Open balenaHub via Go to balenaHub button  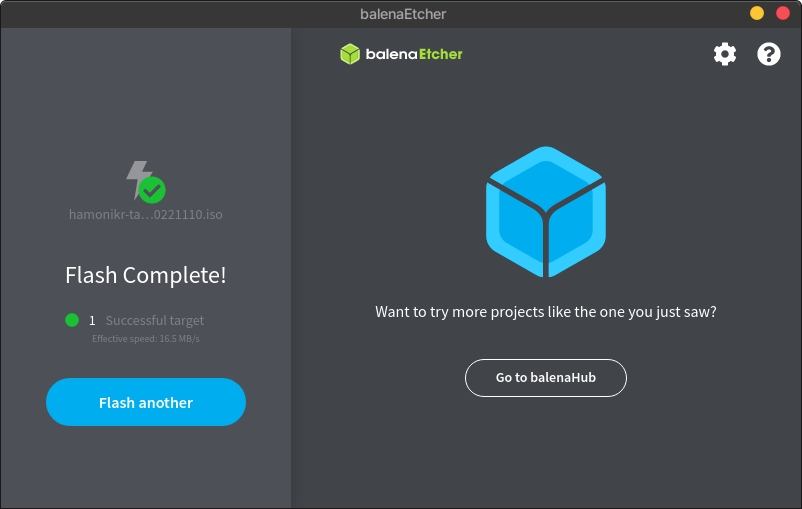(x=545, y=378)
